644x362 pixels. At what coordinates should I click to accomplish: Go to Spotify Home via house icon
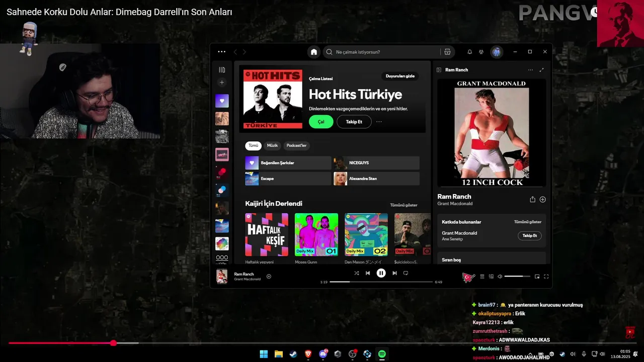click(x=314, y=52)
